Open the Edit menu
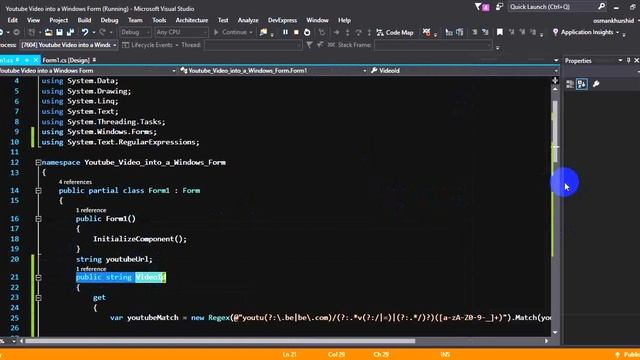The width and height of the screenshot is (640, 360). (x=12, y=20)
